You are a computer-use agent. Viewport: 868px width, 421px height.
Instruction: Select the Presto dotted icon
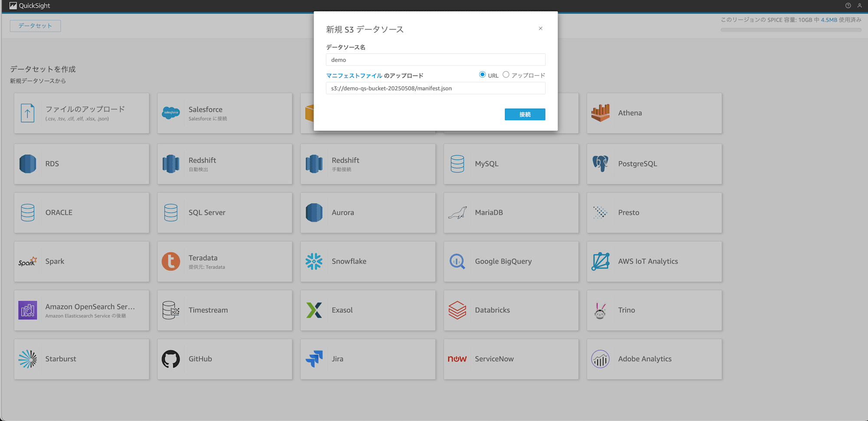tap(600, 212)
